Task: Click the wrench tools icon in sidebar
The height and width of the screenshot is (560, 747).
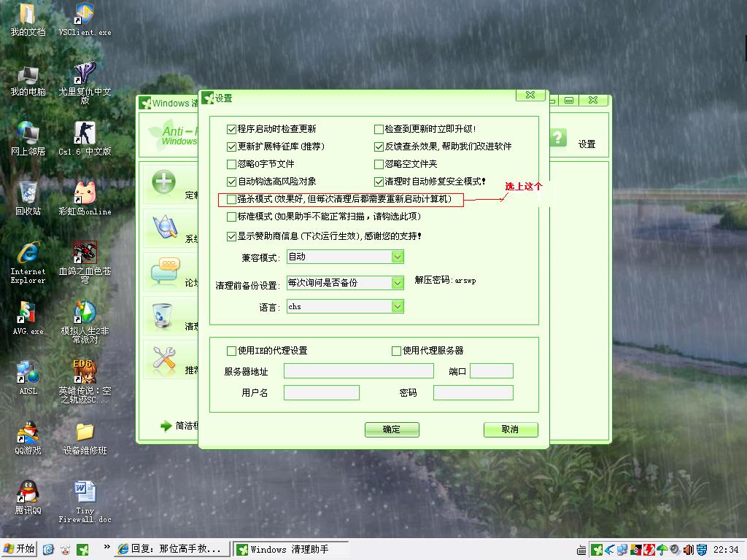Action: coord(164,359)
